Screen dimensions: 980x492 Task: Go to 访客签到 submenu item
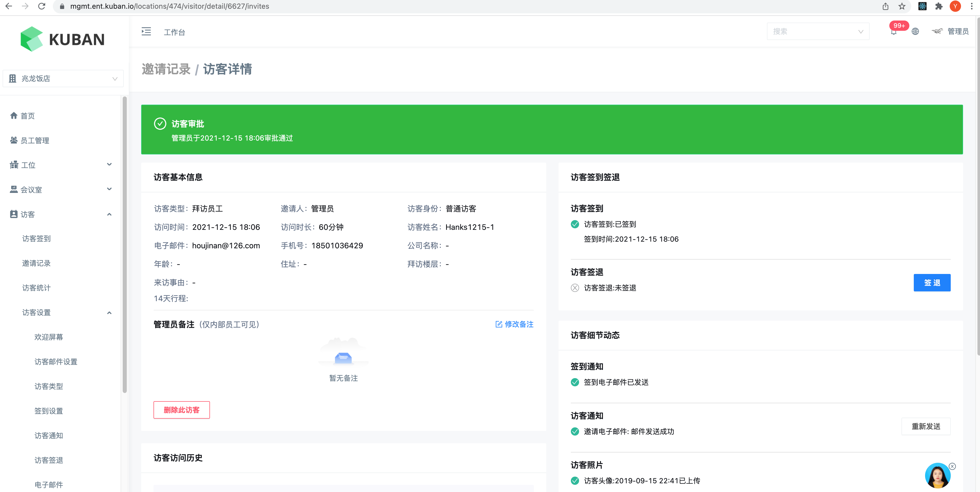tap(36, 238)
